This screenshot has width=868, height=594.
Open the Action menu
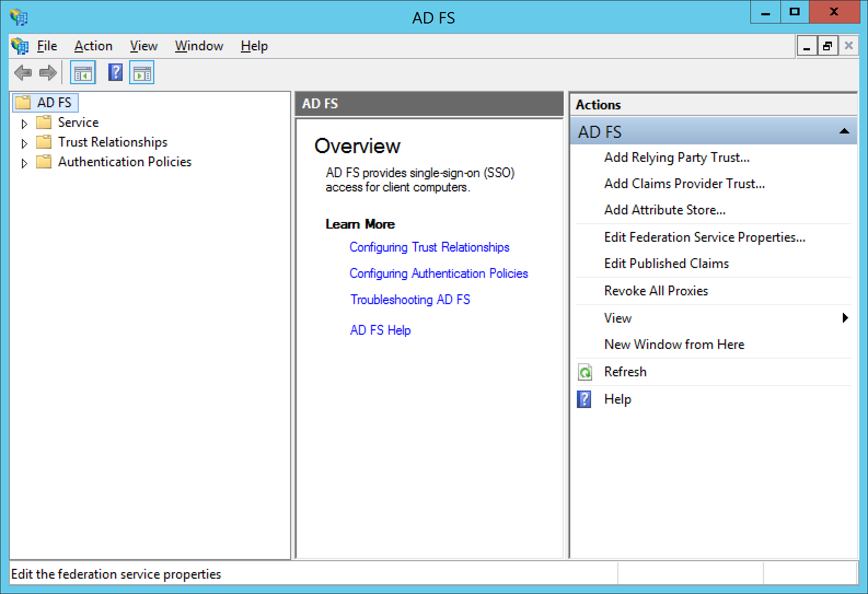pos(93,46)
